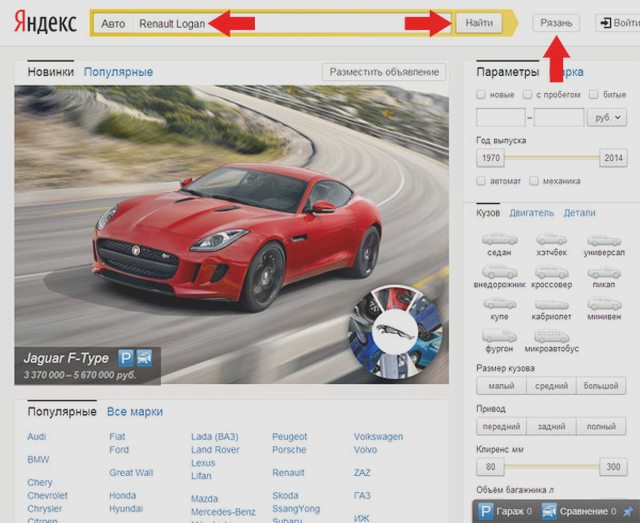Viewport: 640px width, 523px height.
Task: Open the Сравнение comparison icon in bottom bar
Action: coord(549,511)
